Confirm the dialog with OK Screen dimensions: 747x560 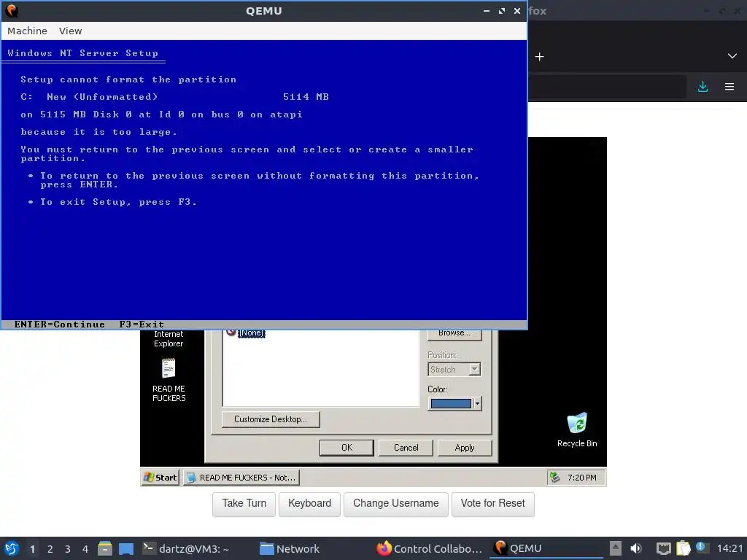click(x=347, y=448)
